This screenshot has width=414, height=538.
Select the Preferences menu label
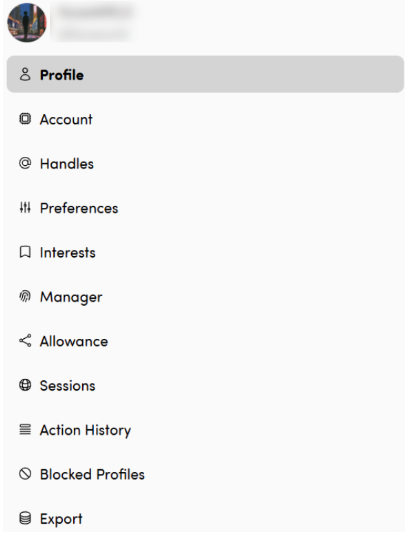[x=79, y=208]
